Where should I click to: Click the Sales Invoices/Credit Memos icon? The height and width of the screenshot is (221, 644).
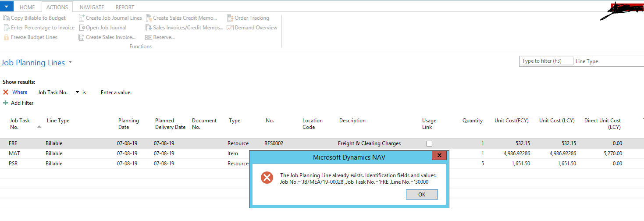[149, 28]
